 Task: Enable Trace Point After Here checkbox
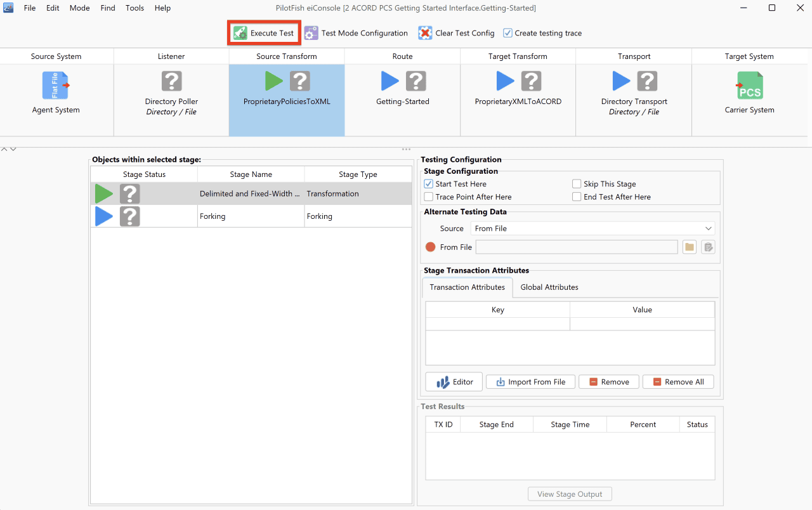pos(429,197)
